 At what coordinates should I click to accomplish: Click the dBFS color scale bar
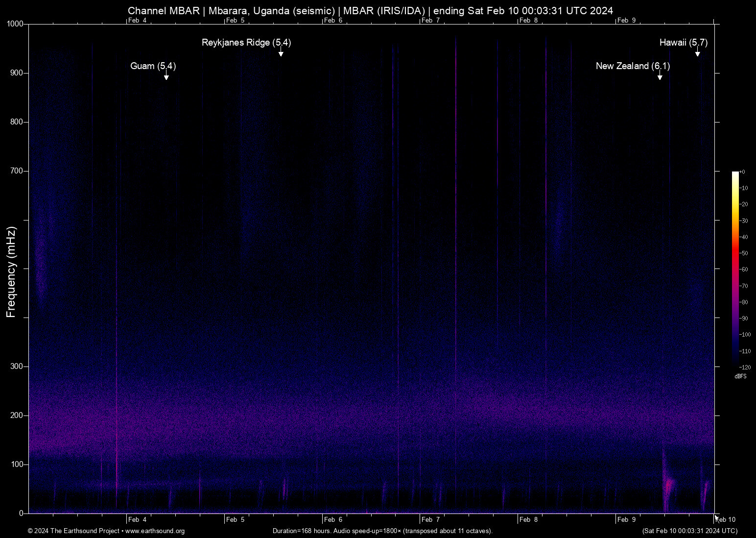[735, 269]
